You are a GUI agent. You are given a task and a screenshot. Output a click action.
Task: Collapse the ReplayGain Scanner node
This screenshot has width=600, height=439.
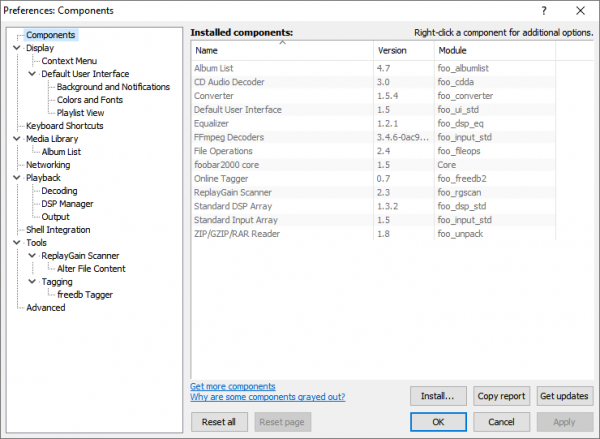(32, 256)
